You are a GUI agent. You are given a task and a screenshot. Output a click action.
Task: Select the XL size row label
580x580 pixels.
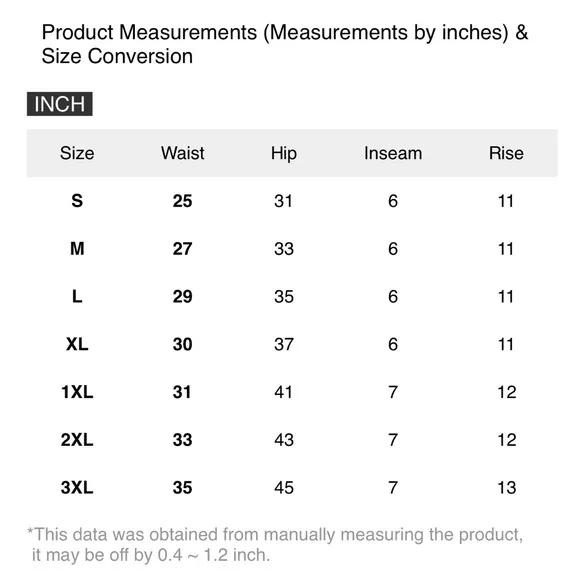click(77, 344)
